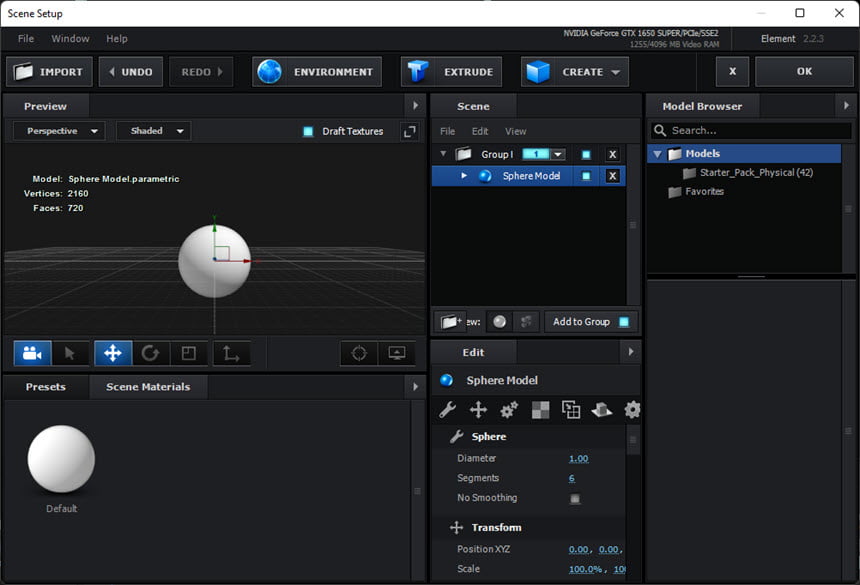Select the Default material thumbnail
This screenshot has width=860, height=585.
tap(61, 459)
